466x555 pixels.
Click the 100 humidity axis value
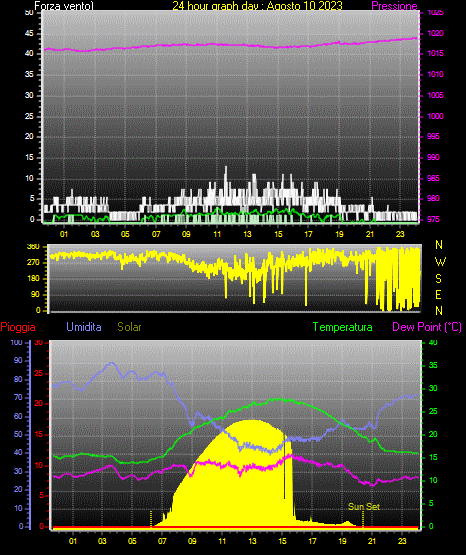pos(16,342)
